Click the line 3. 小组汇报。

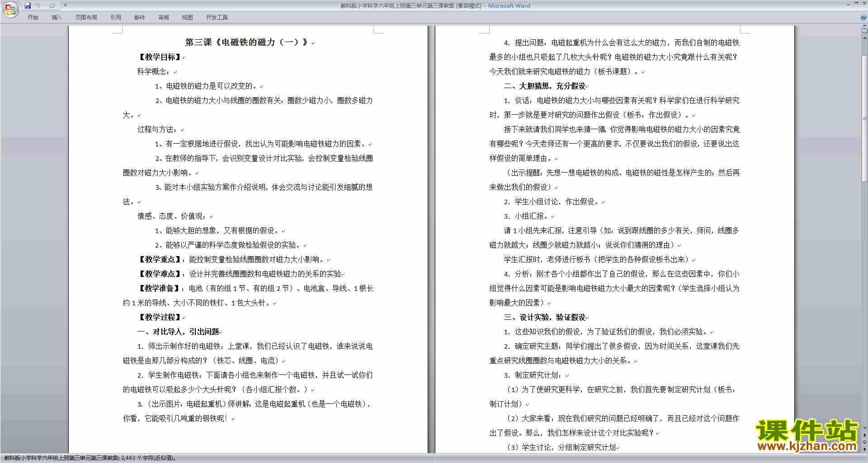(x=527, y=216)
